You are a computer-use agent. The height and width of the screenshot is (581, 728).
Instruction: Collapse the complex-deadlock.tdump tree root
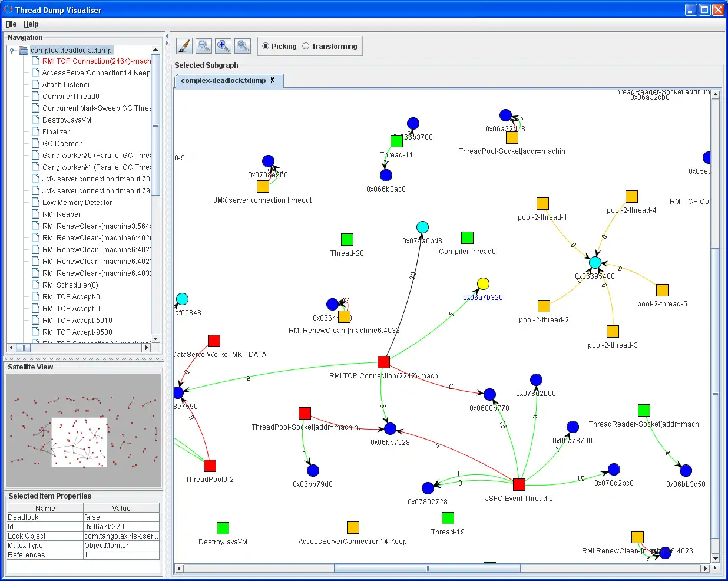pos(12,51)
